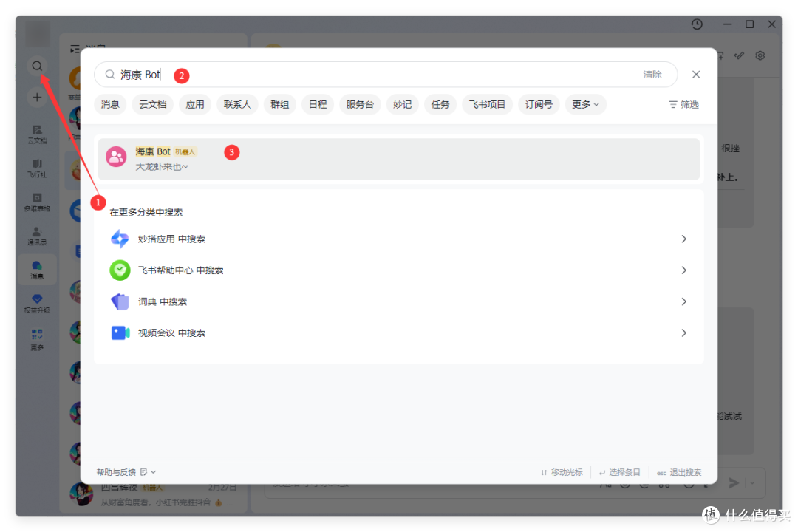Open the 筛选 filter options
The image size is (798, 532).
[x=684, y=104]
